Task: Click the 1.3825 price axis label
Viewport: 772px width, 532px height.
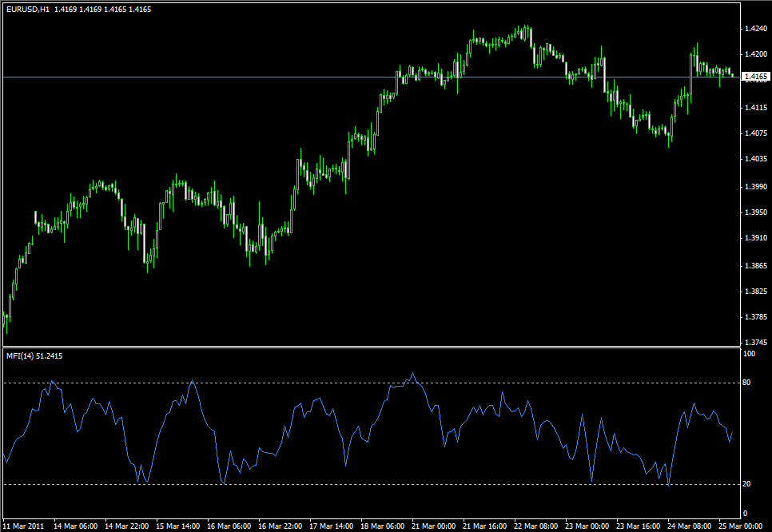Action: [756, 292]
